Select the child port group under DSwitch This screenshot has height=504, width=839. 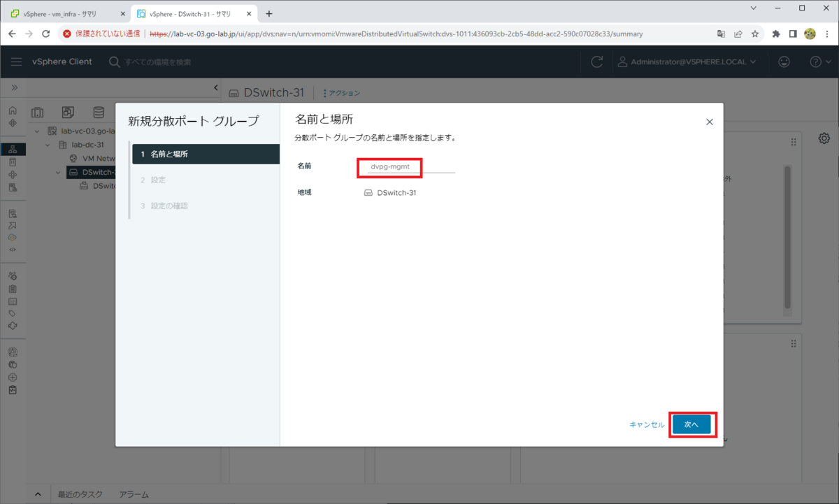pos(97,186)
